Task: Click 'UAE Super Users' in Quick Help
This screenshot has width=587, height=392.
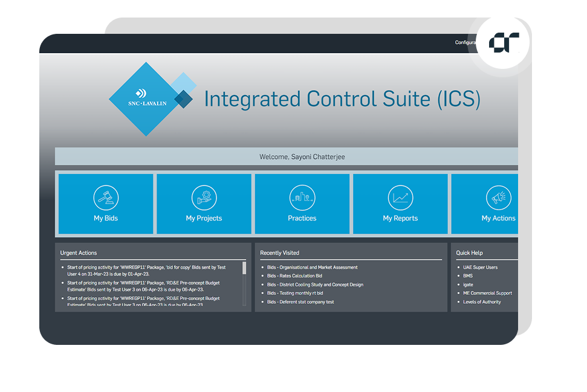Action: pyautogui.click(x=479, y=266)
